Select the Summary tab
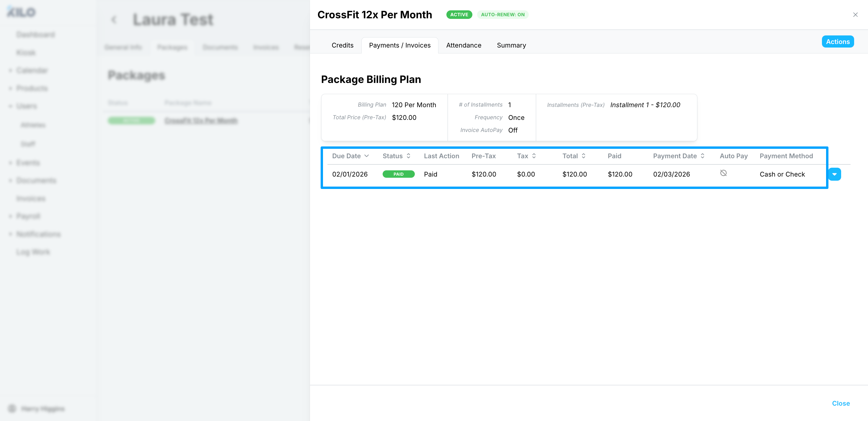 click(511, 45)
